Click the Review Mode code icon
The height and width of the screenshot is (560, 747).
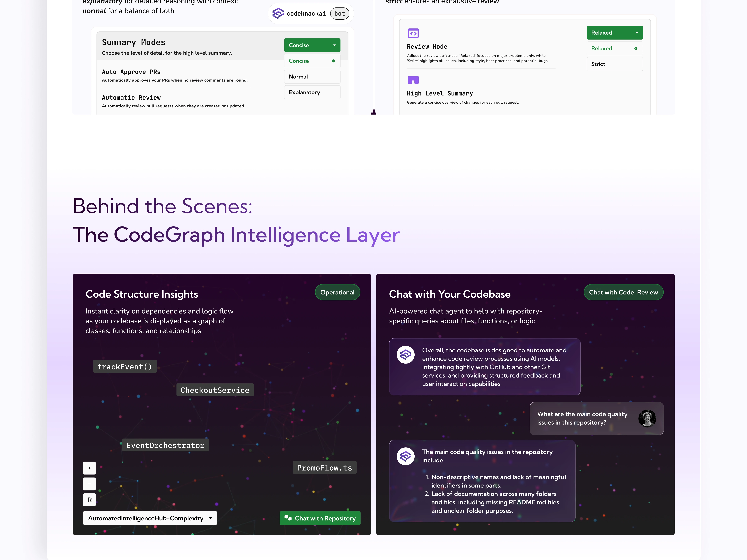coord(413,33)
